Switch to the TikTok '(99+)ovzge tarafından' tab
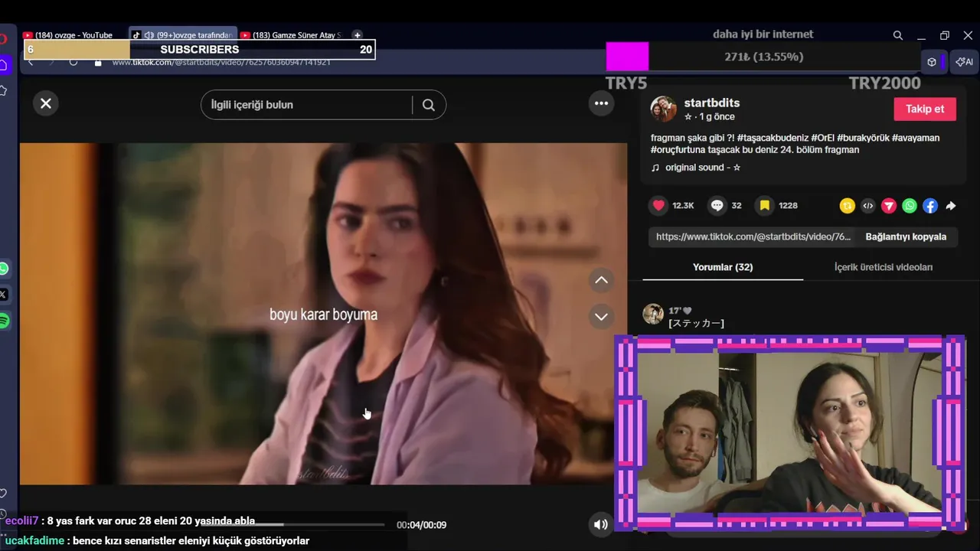This screenshot has height=551, width=980. (182, 35)
